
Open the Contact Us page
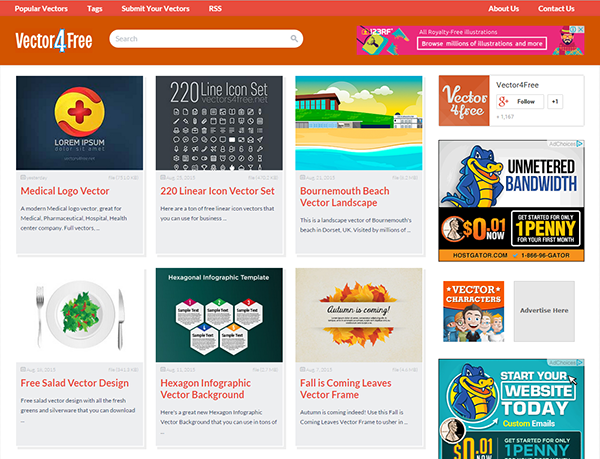(x=556, y=8)
